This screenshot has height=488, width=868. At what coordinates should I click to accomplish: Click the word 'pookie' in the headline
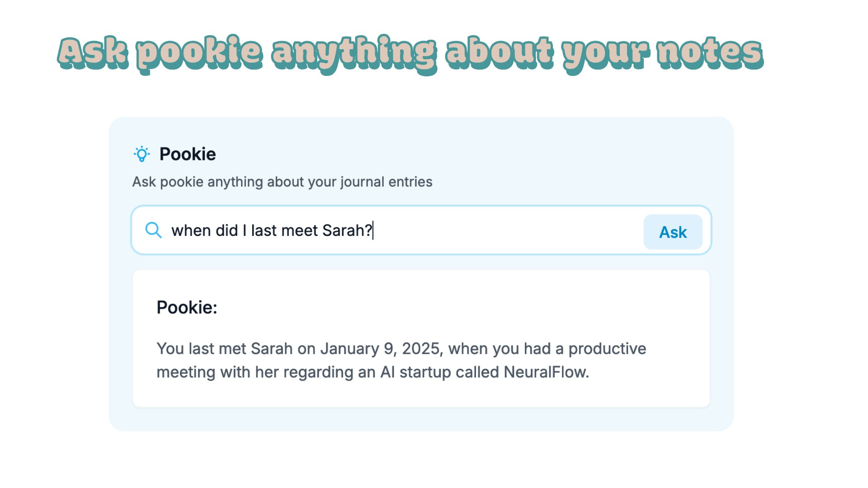(199, 53)
